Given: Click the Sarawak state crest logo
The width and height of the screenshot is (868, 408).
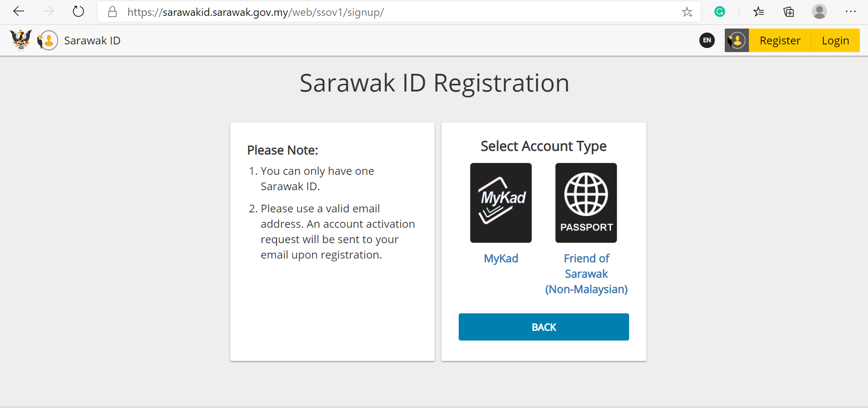Looking at the screenshot, I should (21, 40).
